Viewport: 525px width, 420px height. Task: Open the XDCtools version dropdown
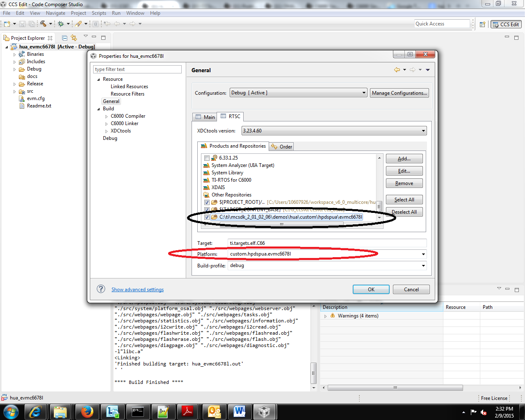tap(334, 131)
